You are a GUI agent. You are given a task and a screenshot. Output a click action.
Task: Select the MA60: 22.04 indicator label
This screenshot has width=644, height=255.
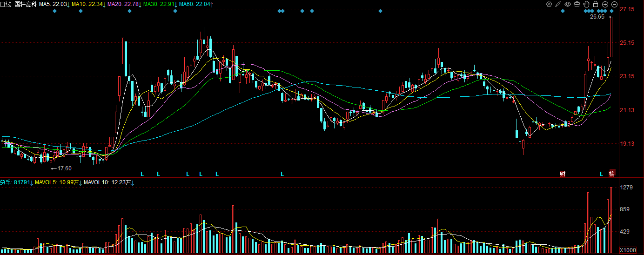(x=196, y=4)
